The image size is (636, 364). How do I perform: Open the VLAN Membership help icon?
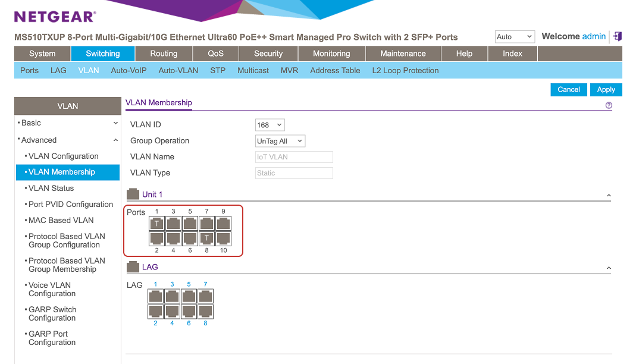tap(609, 105)
